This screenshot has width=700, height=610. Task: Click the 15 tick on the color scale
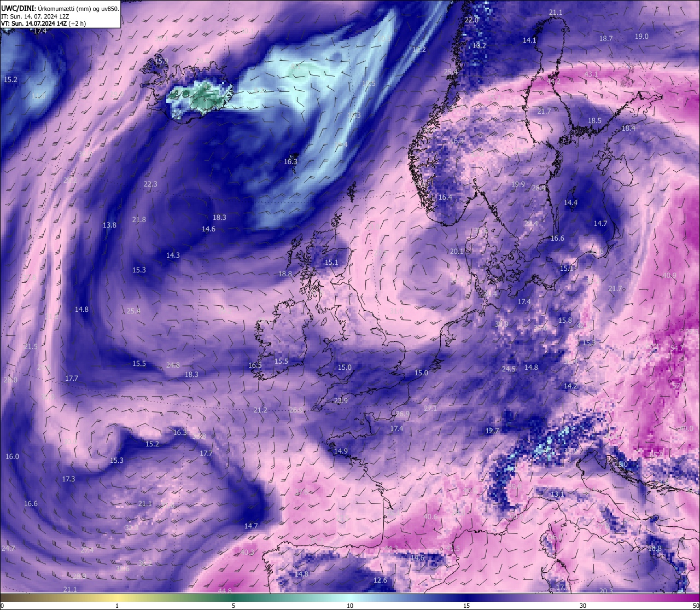(466, 606)
